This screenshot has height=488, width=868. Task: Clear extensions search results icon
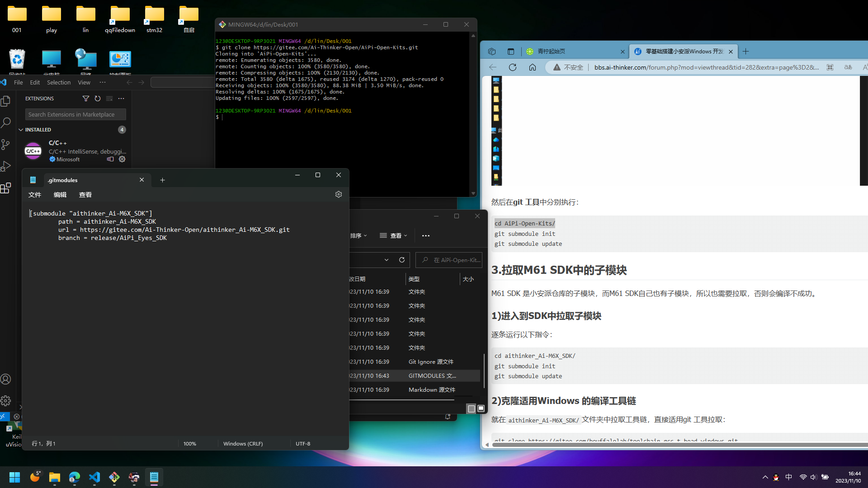[x=109, y=99]
